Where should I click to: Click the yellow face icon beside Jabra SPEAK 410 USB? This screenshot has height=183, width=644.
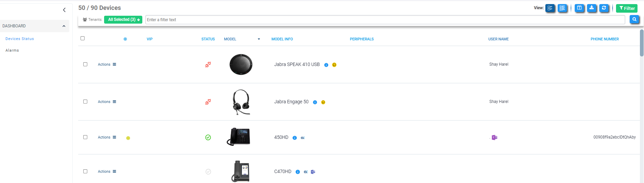(334, 65)
